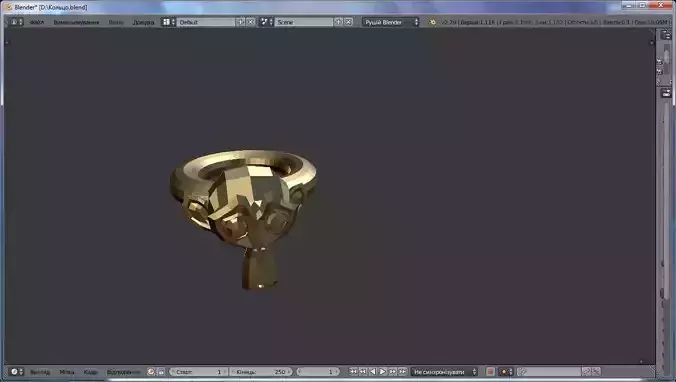Jump to the next keyframe
676x382 pixels.
(x=392, y=372)
